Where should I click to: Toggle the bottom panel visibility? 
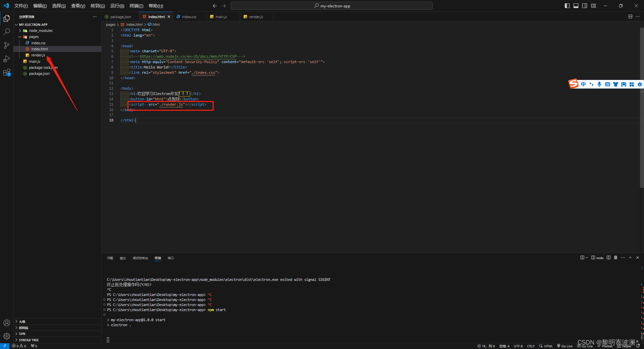pyautogui.click(x=576, y=6)
